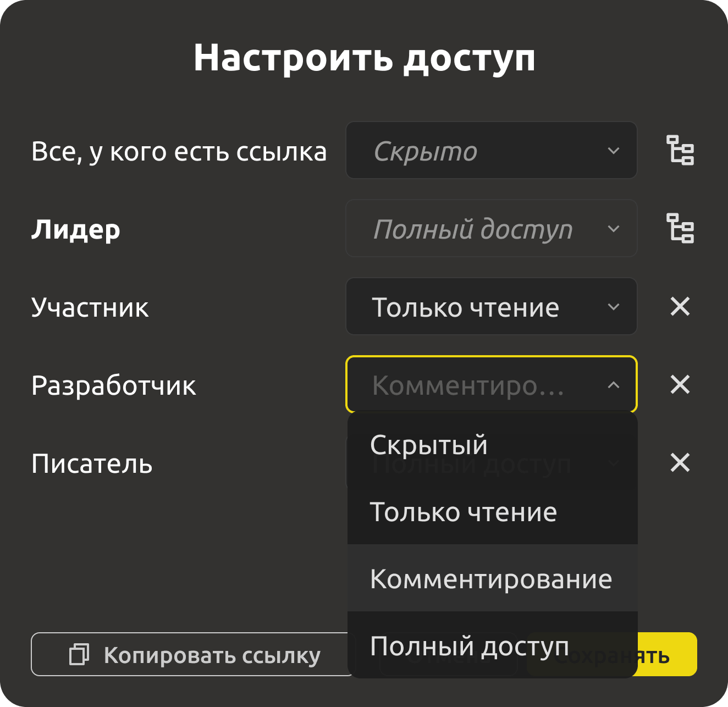Expand the Лидер Полный доступ dropdown
The width and height of the screenshot is (728, 707).
point(491,228)
